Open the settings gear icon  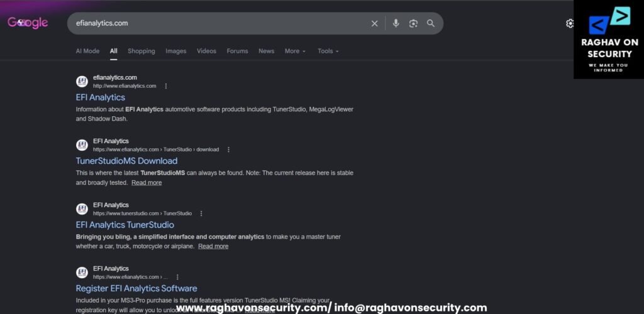(570, 23)
